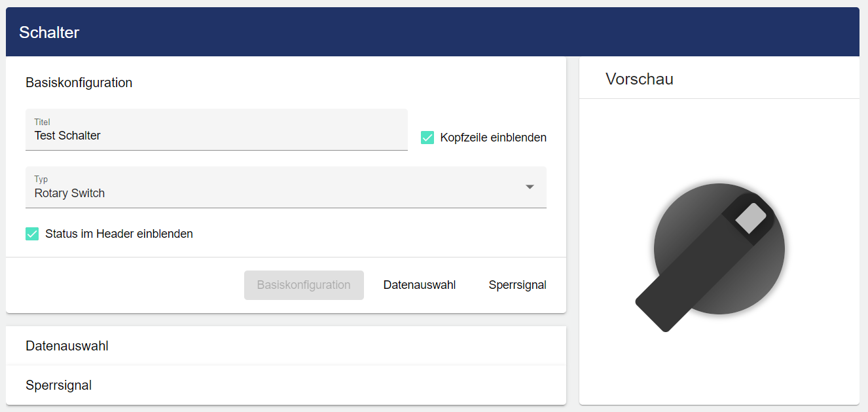This screenshot has height=412, width=868.
Task: Click the 'Status im Header einblenden' label
Action: [118, 234]
